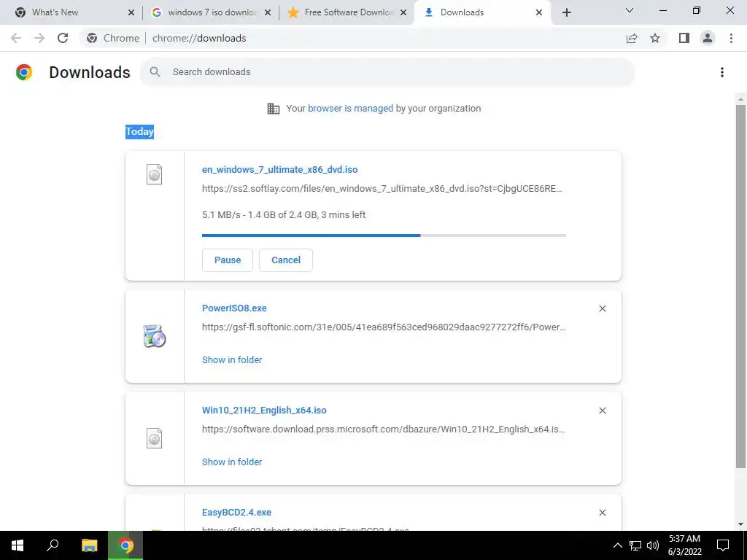747x560 pixels.
Task: Click the page vertical scrollbar
Action: 740,286
